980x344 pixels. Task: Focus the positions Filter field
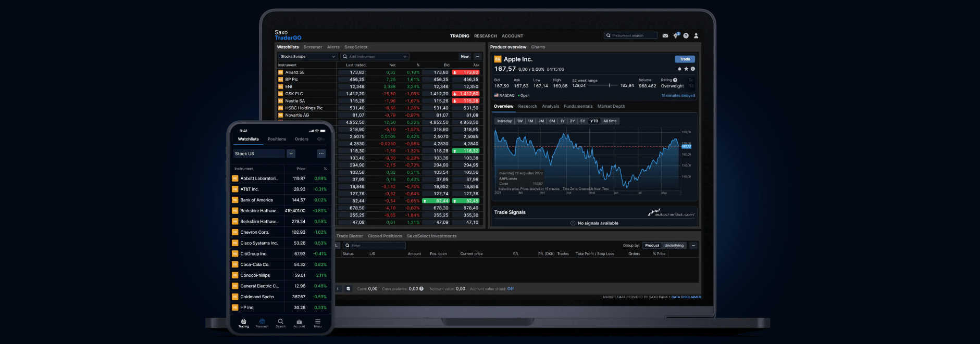[x=374, y=246]
